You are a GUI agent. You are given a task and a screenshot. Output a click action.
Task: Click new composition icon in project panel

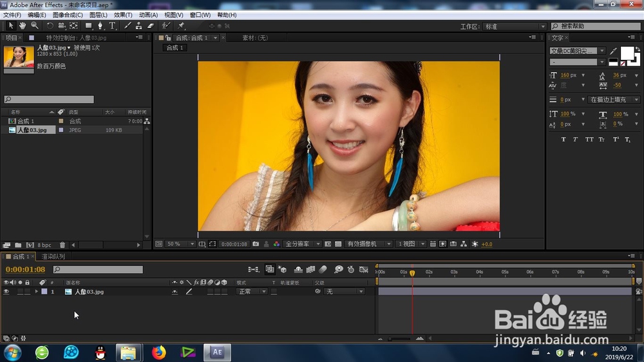[30, 245]
